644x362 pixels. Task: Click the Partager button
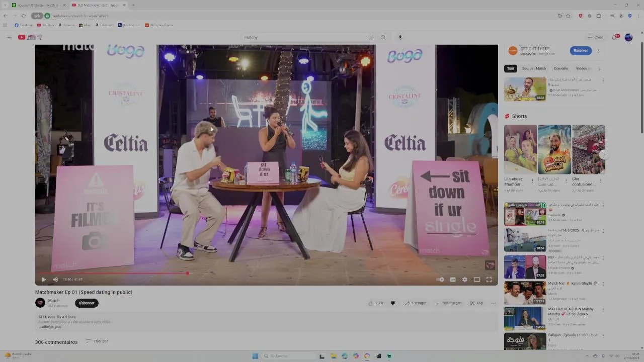[x=415, y=303]
